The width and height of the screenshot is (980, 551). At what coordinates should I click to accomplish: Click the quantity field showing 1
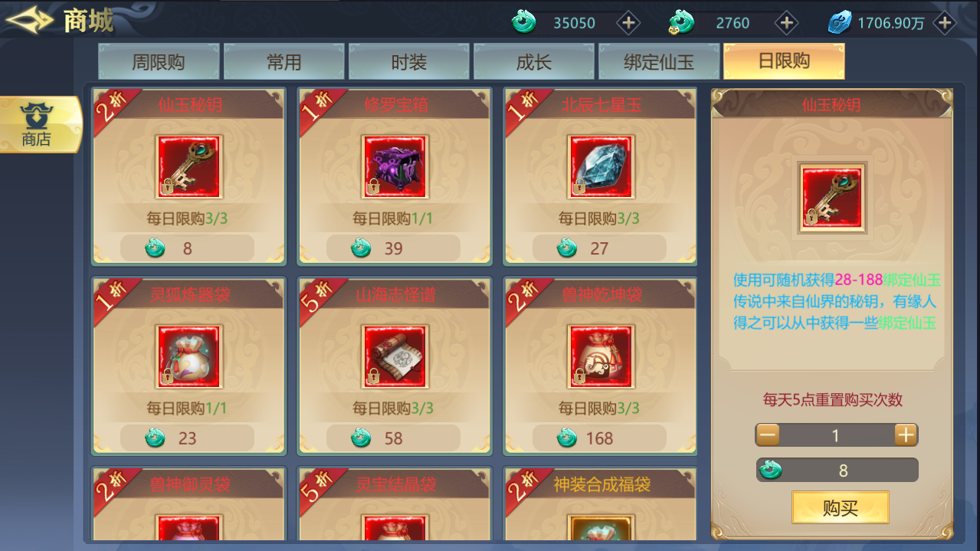[837, 435]
